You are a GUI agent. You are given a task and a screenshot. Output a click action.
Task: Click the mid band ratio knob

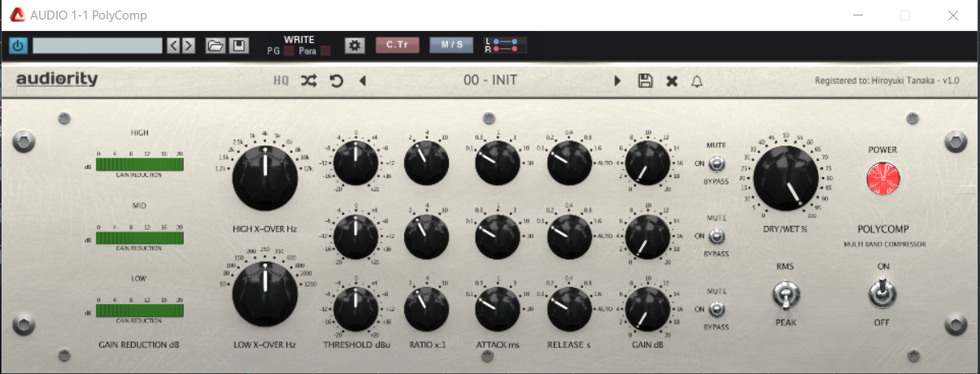point(426,237)
